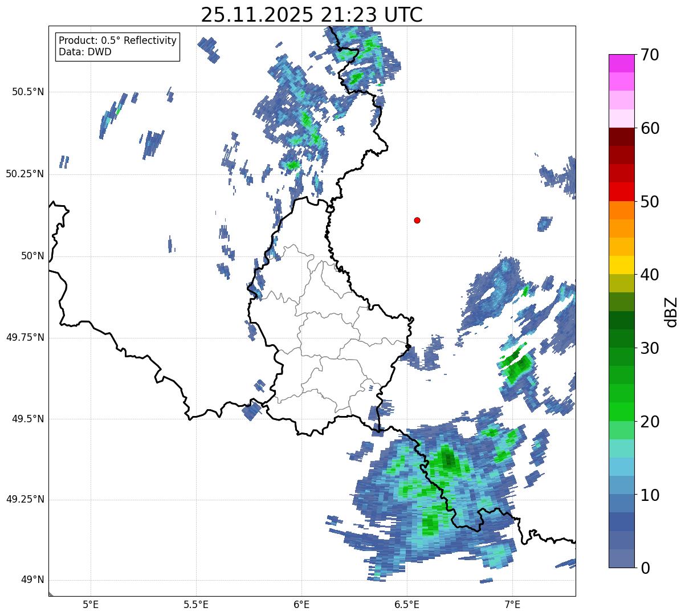Click the 49.25°N latitude label

coord(25,499)
